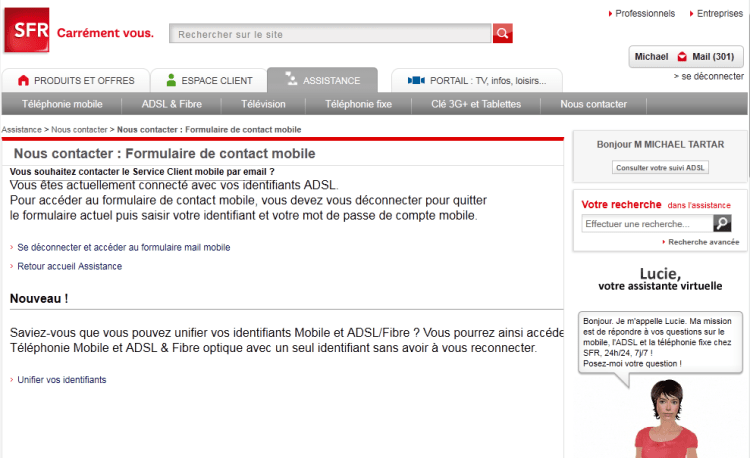Click the 'Nouveau !' heading

click(x=39, y=298)
